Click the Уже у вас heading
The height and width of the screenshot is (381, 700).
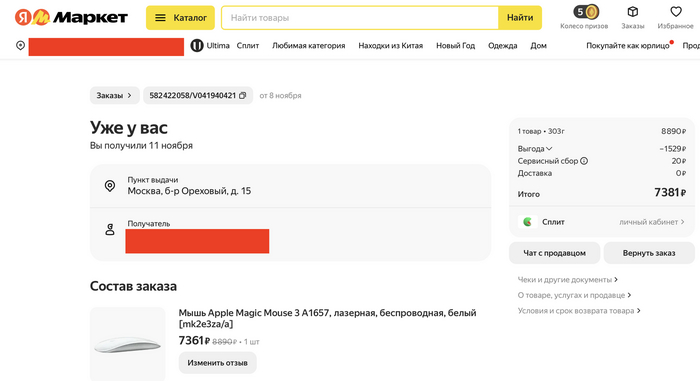pos(129,128)
